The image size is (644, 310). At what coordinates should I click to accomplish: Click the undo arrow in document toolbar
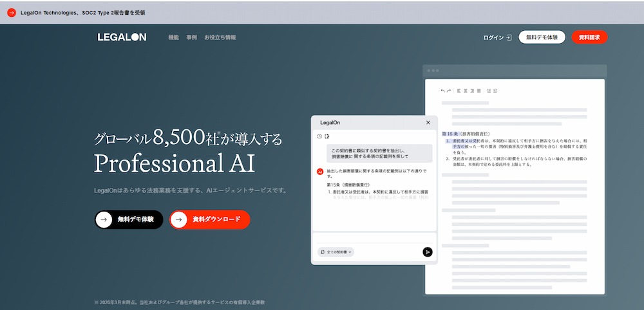[443, 91]
